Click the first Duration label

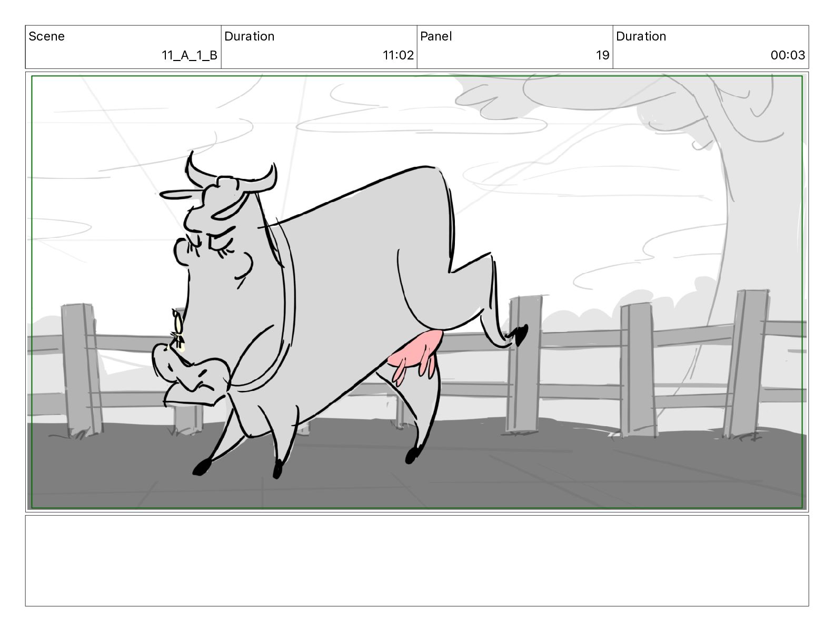click(249, 36)
